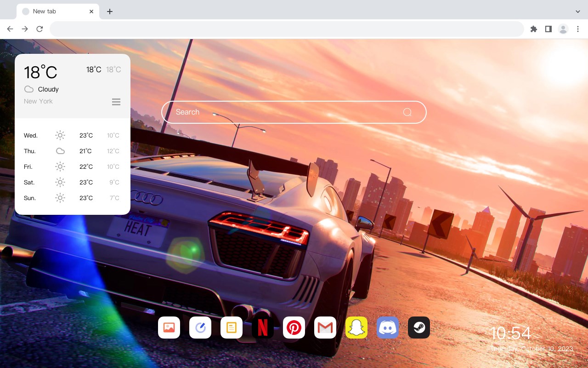
Task: Open the Gmail shortcut
Action: click(325, 328)
